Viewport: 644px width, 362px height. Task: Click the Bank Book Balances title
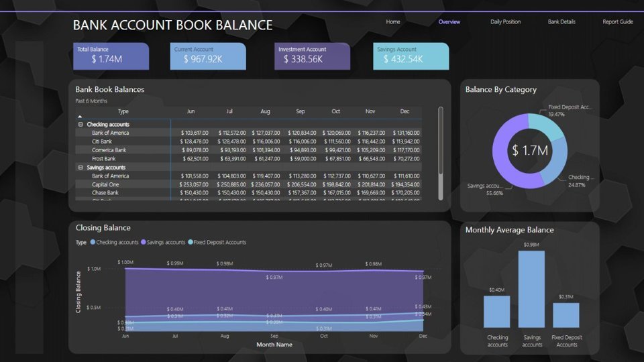tap(109, 89)
